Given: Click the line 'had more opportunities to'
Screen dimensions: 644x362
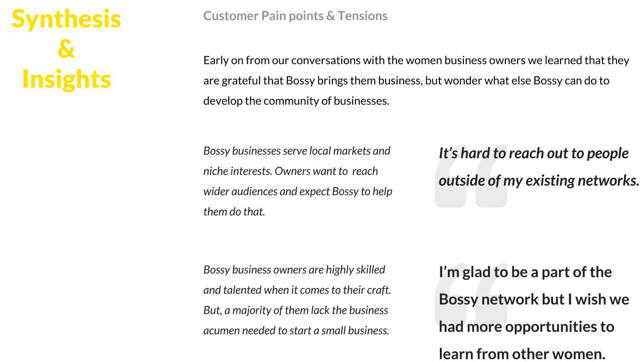Looking at the screenshot, I should coord(526,327).
